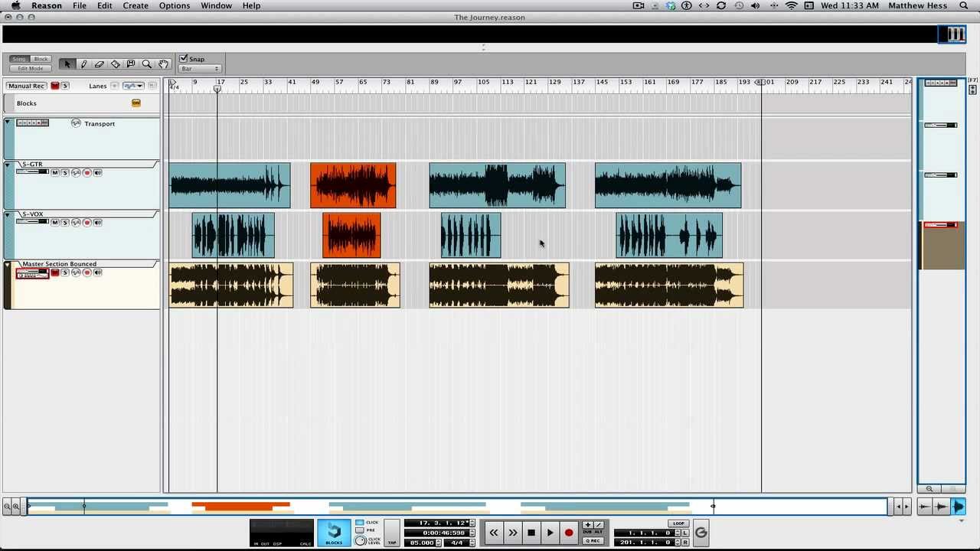Click loop toggle circular arrow icon

(x=701, y=533)
